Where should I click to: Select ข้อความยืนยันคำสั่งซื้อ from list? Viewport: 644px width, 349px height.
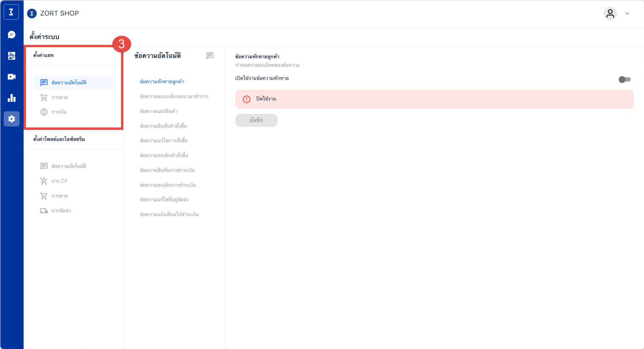(x=163, y=126)
